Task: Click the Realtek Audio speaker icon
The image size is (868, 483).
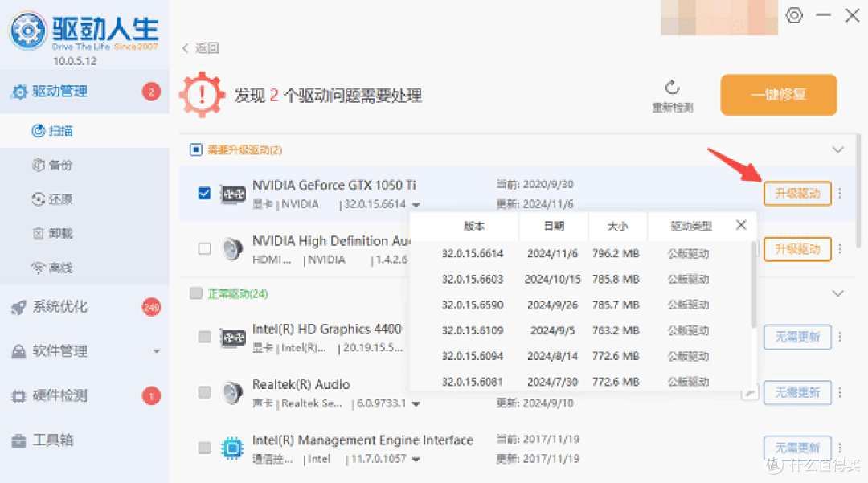Action: [x=233, y=393]
